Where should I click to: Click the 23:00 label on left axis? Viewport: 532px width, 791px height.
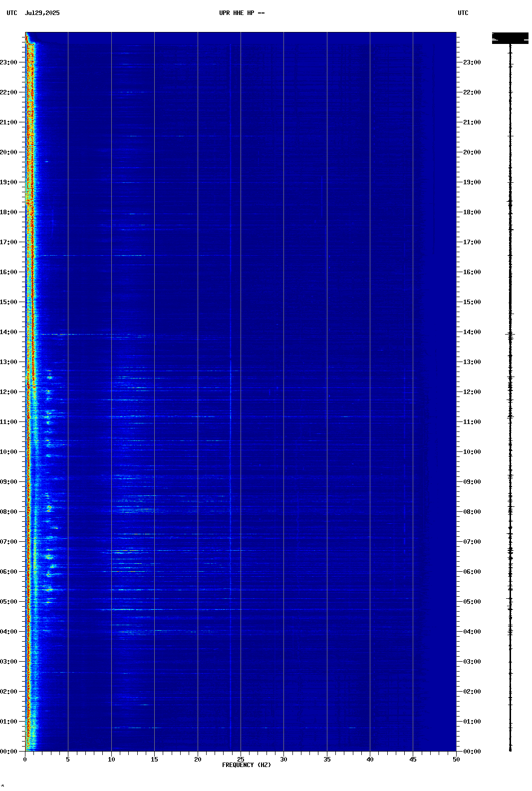point(9,62)
